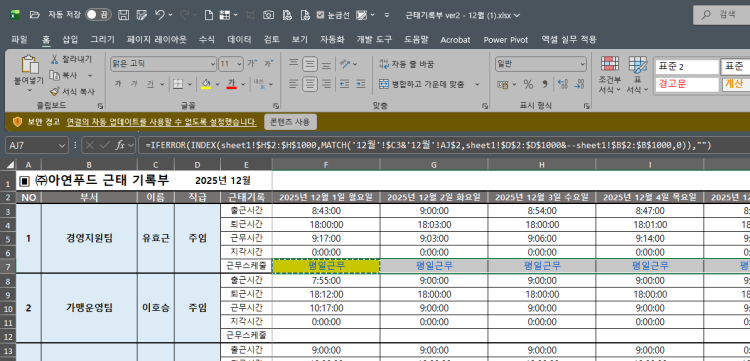Select column G header

434,164
